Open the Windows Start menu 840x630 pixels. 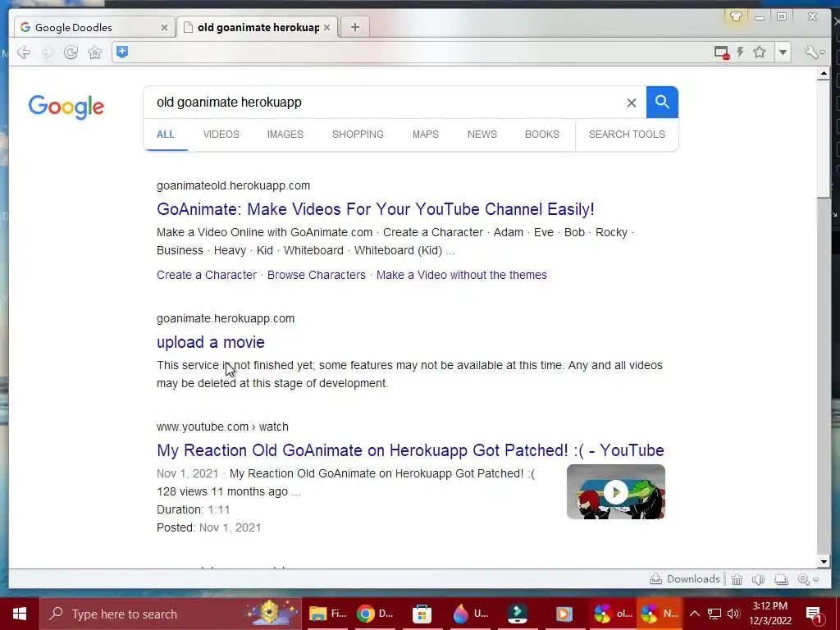[20, 614]
